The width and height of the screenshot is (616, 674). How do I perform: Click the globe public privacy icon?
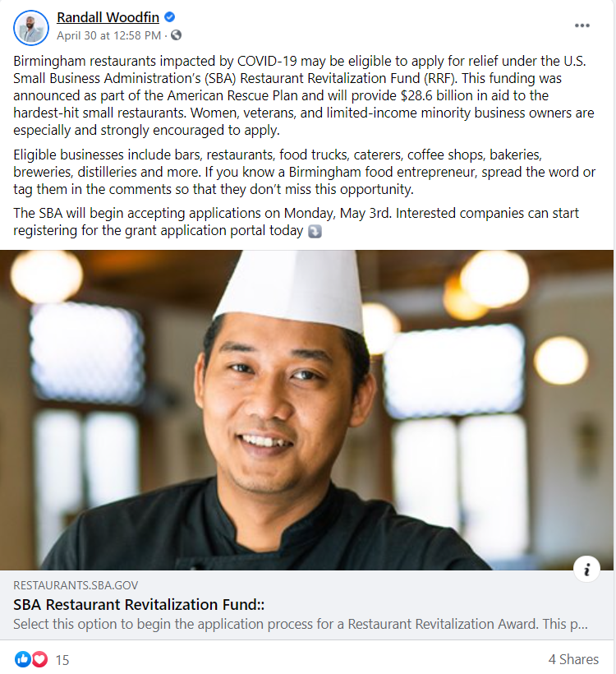[176, 35]
